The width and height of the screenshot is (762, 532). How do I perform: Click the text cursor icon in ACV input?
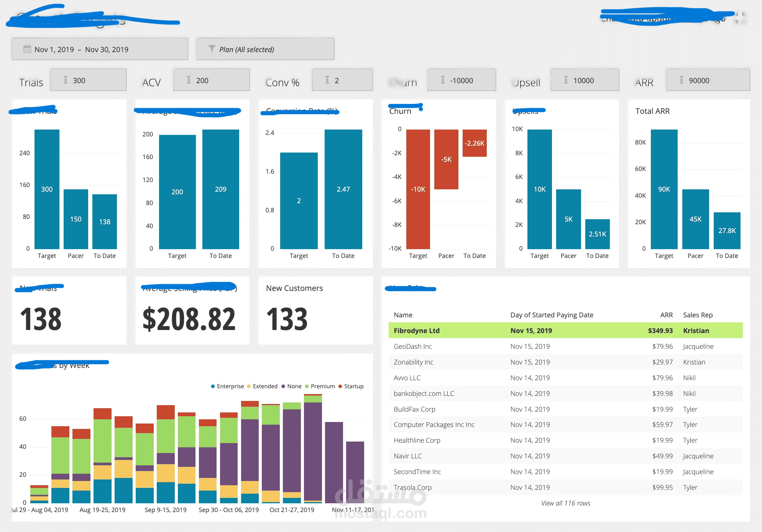tap(189, 80)
